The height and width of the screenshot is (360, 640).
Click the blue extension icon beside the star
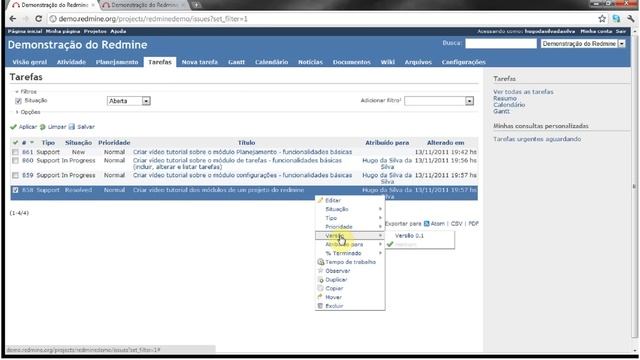tap(616, 19)
